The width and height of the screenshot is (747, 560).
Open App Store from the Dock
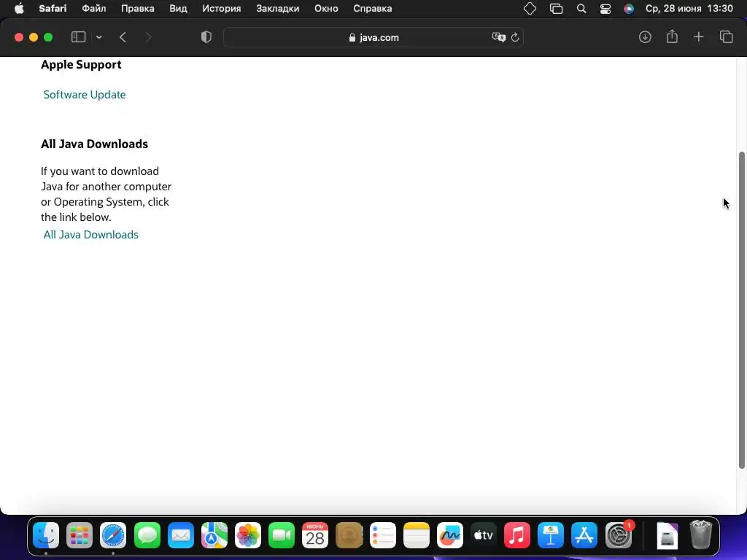[584, 536]
